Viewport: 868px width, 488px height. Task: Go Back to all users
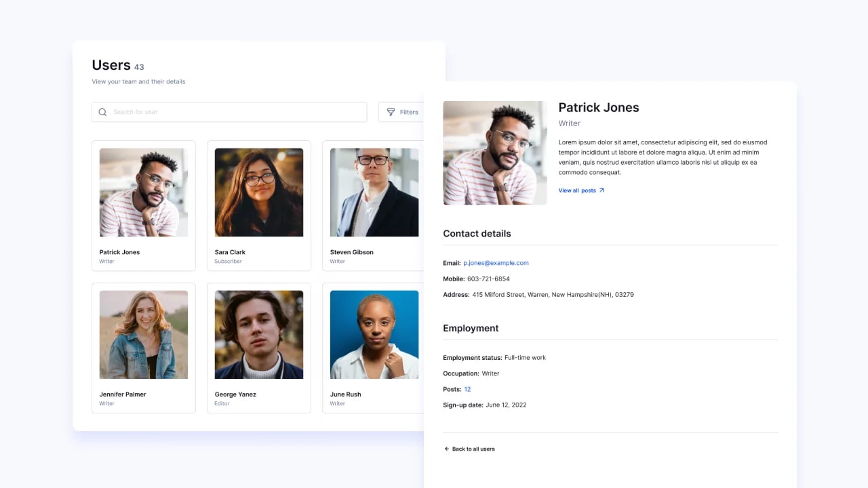point(473,449)
